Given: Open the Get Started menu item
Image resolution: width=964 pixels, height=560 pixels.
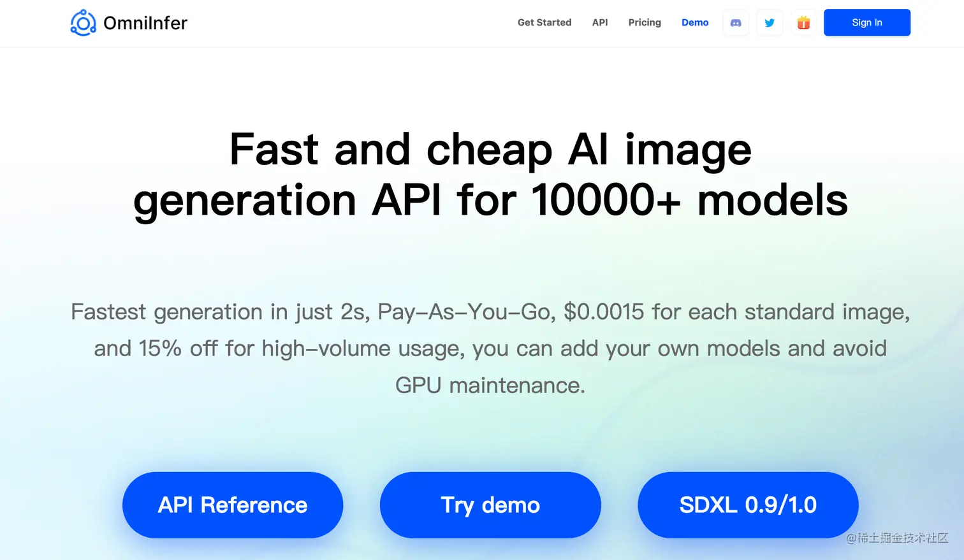Looking at the screenshot, I should (x=544, y=22).
